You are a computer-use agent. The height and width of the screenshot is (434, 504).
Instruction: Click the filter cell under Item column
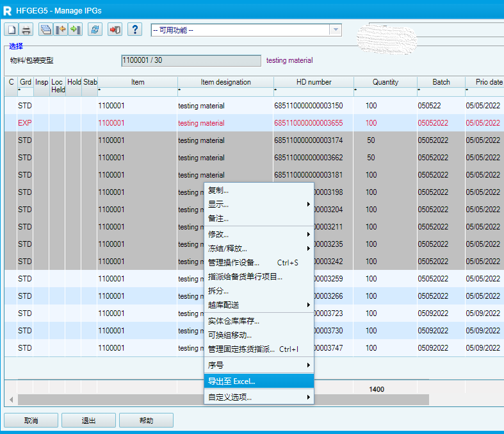point(138,92)
